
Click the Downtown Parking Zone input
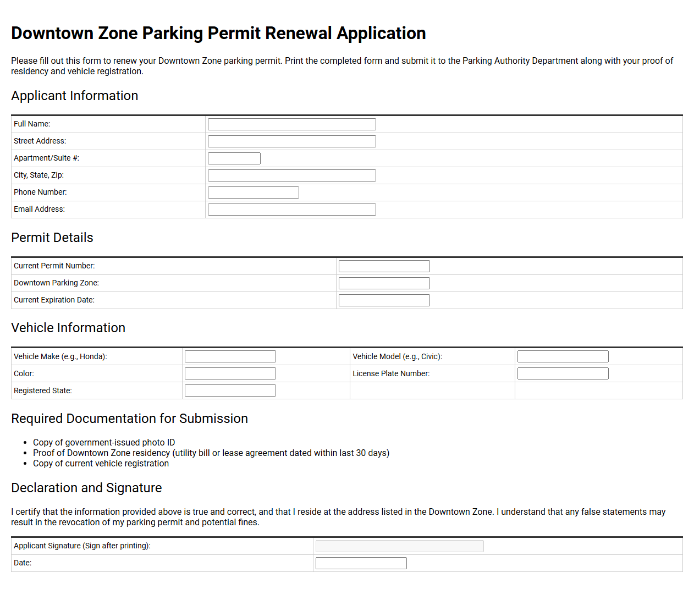[x=384, y=283]
